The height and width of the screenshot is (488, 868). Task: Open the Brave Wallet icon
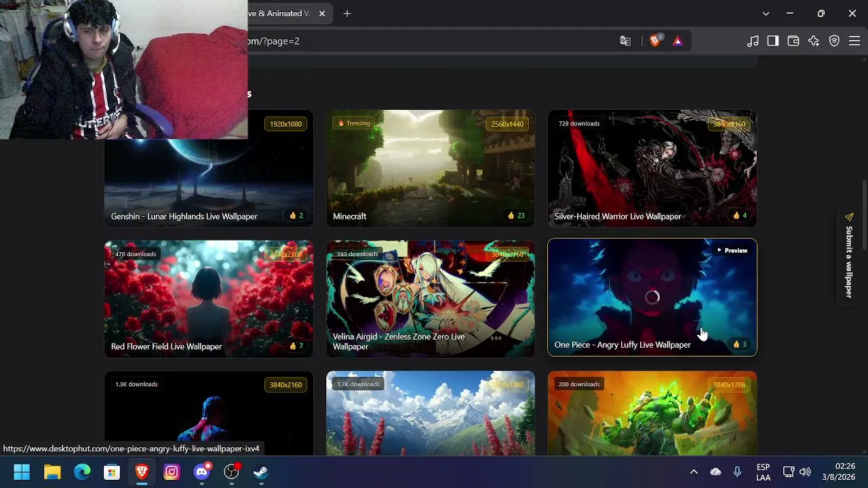tap(793, 41)
